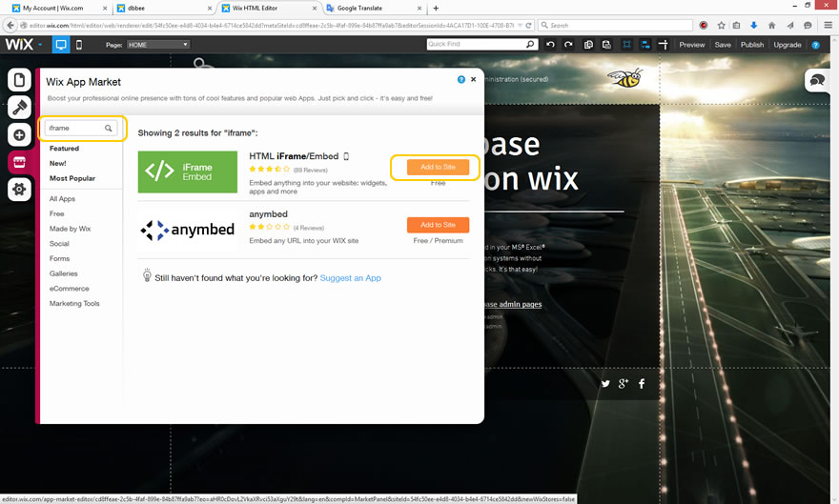The height and width of the screenshot is (504, 839).
Task: Select the App Market icon in the sidebar
Action: click(x=19, y=162)
